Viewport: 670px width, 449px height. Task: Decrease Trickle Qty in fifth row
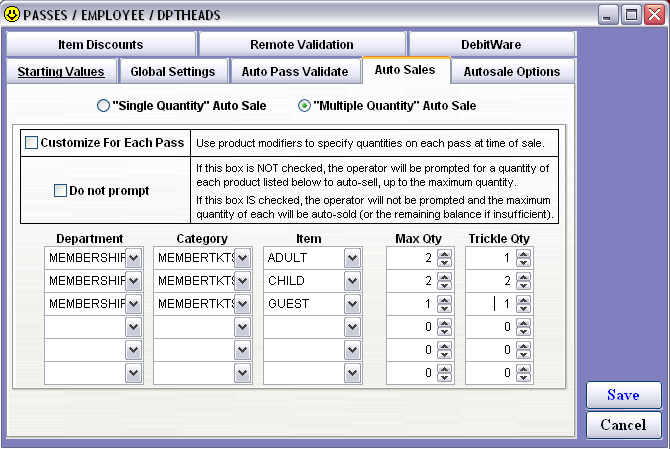523,355
